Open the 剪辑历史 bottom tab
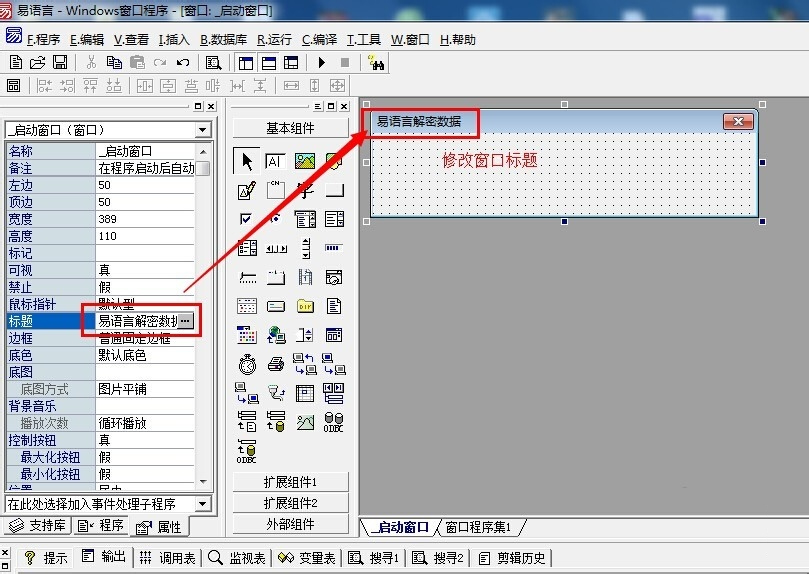Image resolution: width=809 pixels, height=574 pixels. [512, 557]
